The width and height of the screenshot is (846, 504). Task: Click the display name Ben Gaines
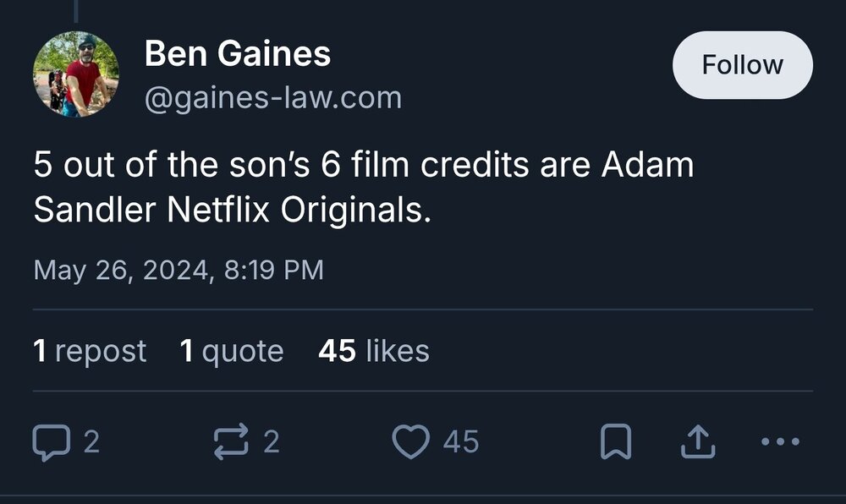(x=238, y=55)
